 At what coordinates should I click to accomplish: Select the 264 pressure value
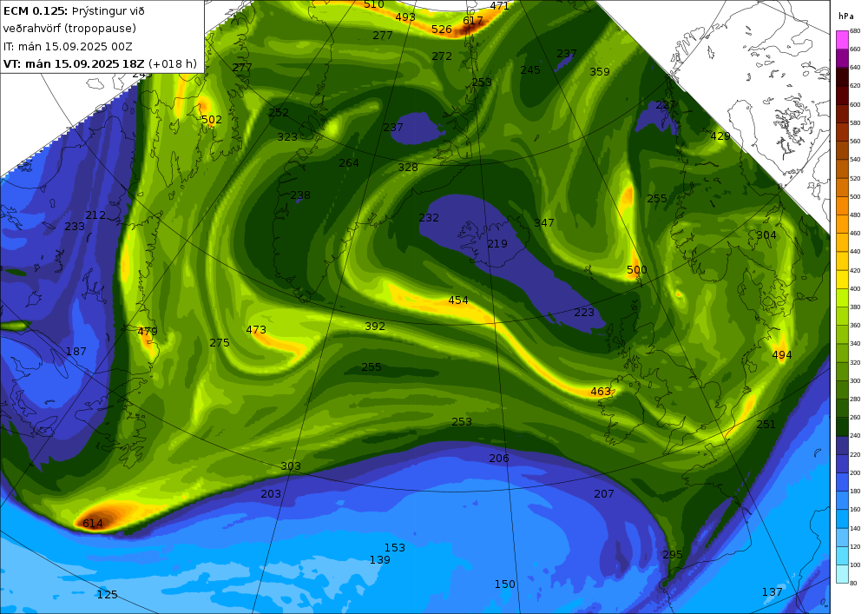pos(349,163)
